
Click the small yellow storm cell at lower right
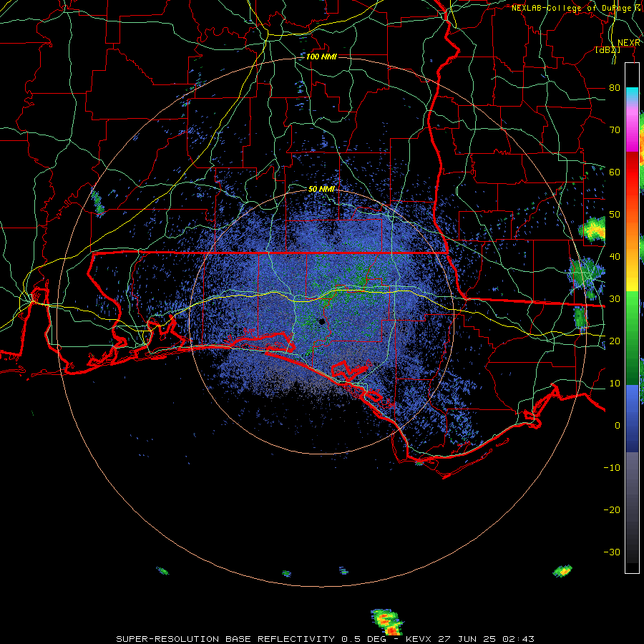[x=562, y=571]
